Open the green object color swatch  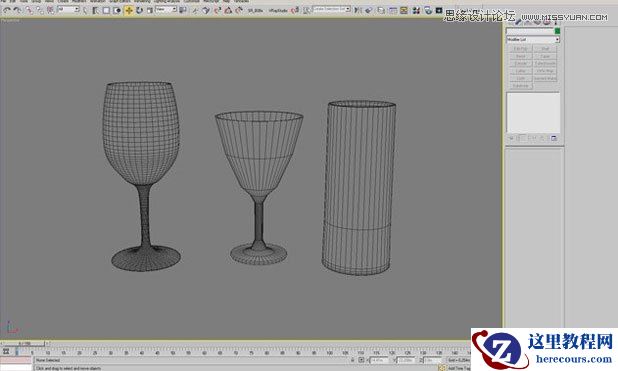(557, 31)
